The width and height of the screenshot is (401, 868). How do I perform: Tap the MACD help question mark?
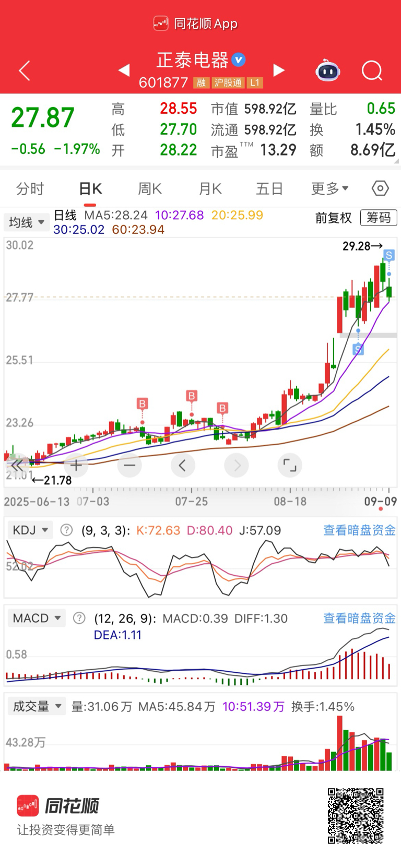[79, 619]
